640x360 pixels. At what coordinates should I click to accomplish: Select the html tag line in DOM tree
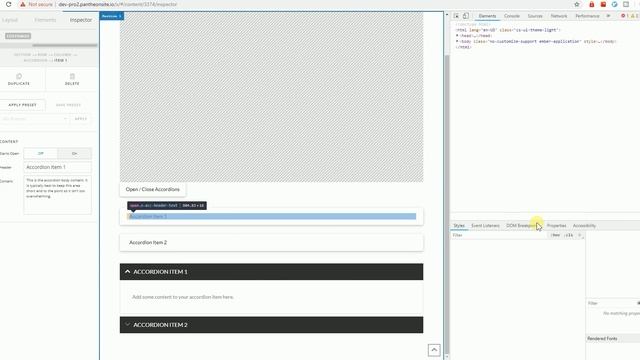pyautogui.click(x=508, y=30)
